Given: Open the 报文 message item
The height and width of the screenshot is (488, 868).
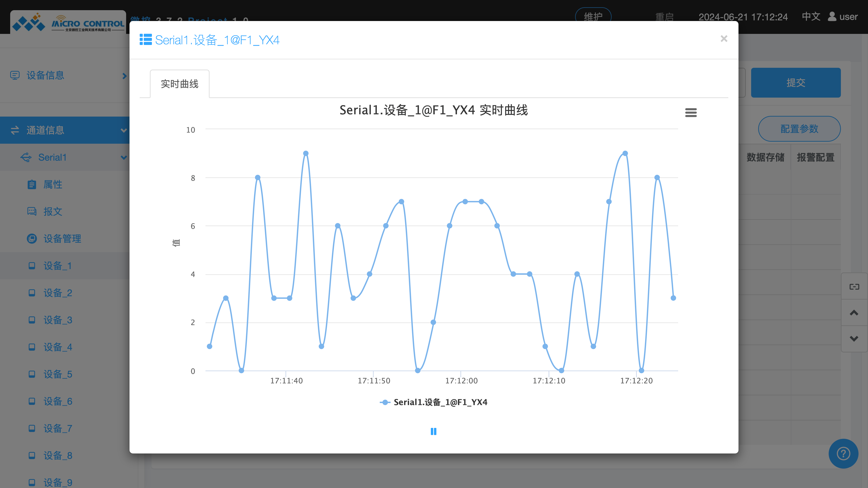Looking at the screenshot, I should (x=53, y=211).
